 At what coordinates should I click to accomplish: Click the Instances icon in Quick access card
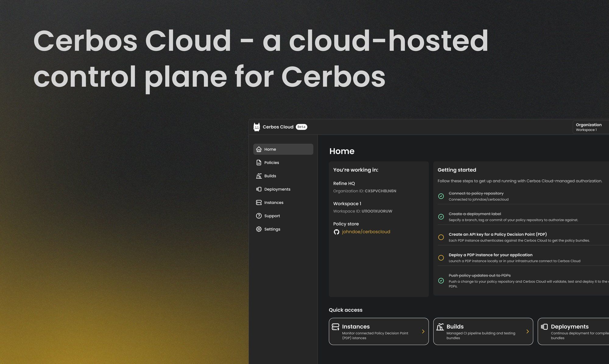pos(336,327)
